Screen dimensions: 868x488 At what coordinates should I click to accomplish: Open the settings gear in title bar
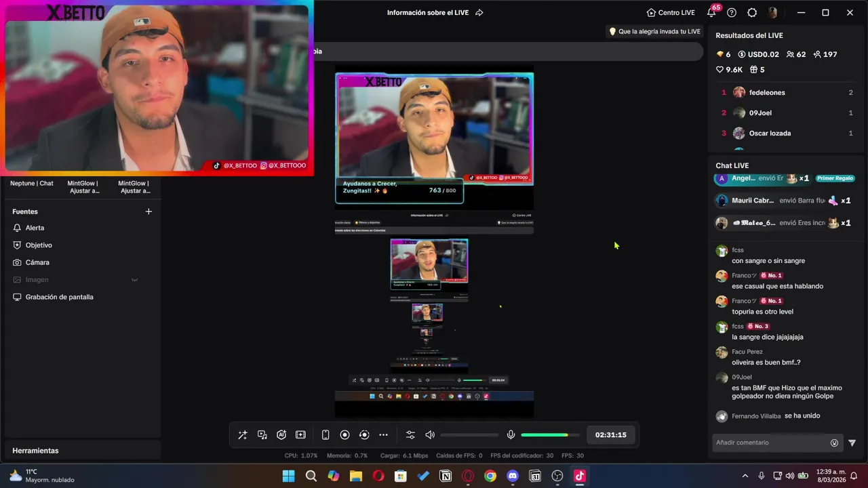[752, 13]
